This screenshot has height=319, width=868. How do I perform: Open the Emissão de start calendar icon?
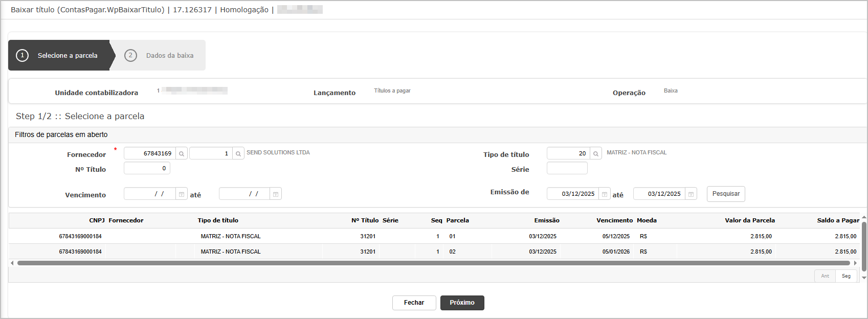click(x=605, y=194)
